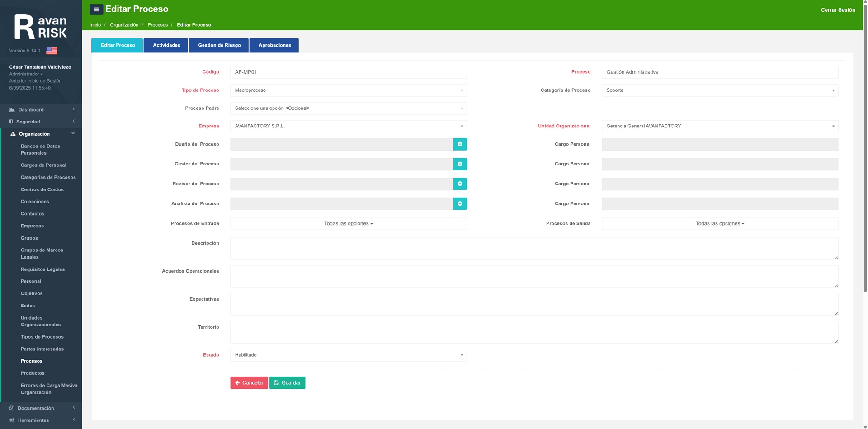Click the US flag language icon
This screenshot has width=868, height=429.
coord(52,51)
